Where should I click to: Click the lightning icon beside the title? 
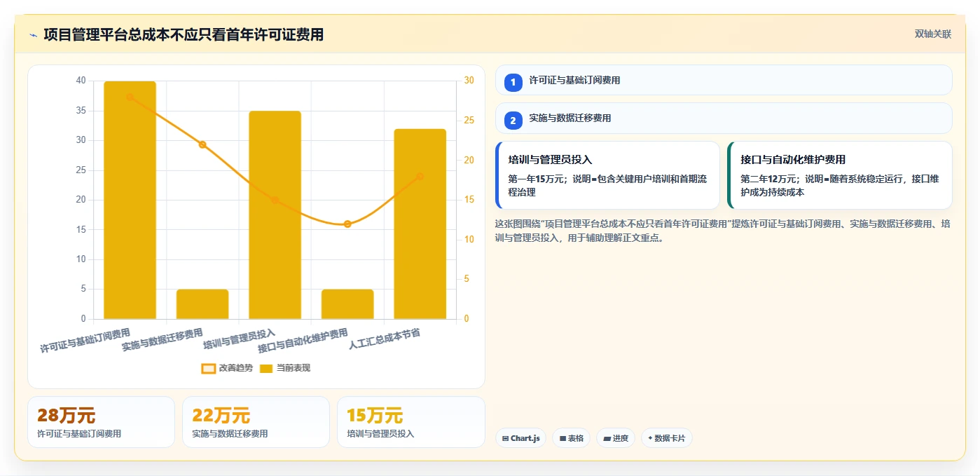tap(33, 35)
